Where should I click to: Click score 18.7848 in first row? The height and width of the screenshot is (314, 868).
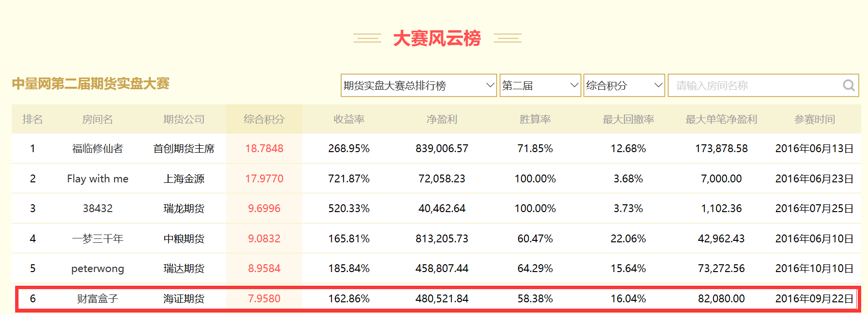coord(264,149)
